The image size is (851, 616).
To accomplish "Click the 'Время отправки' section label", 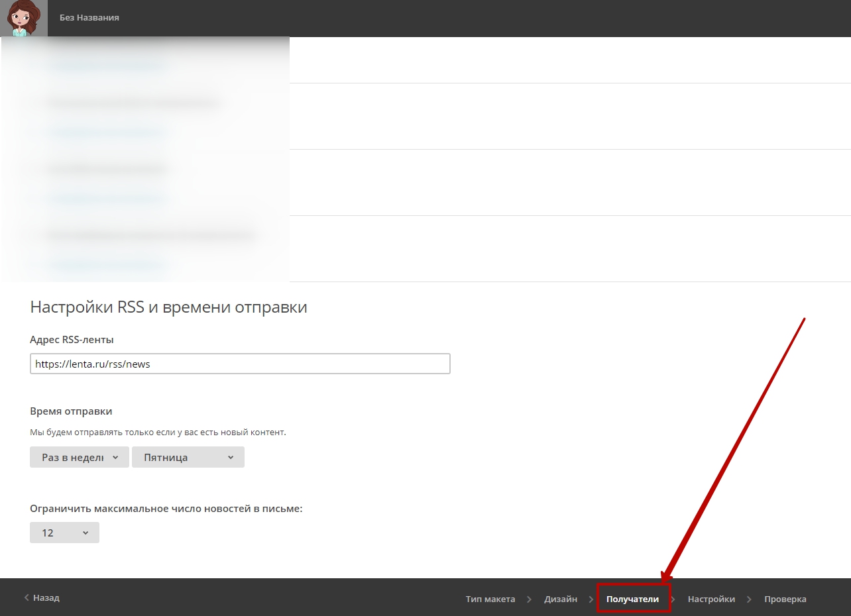I will pyautogui.click(x=71, y=411).
